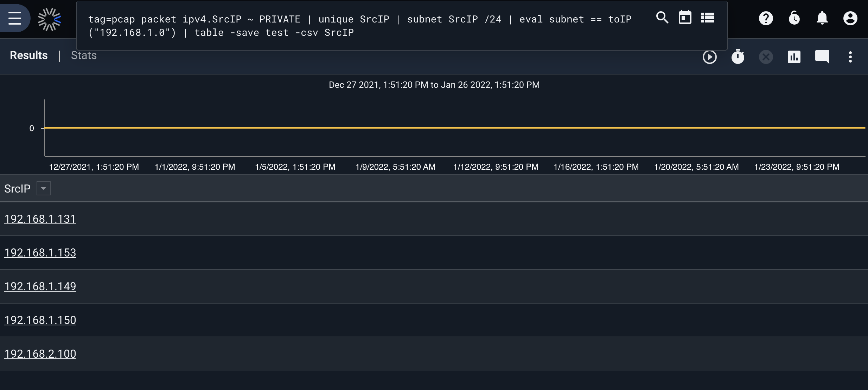
Task: Open the search history clock icon
Action: pyautogui.click(x=794, y=18)
